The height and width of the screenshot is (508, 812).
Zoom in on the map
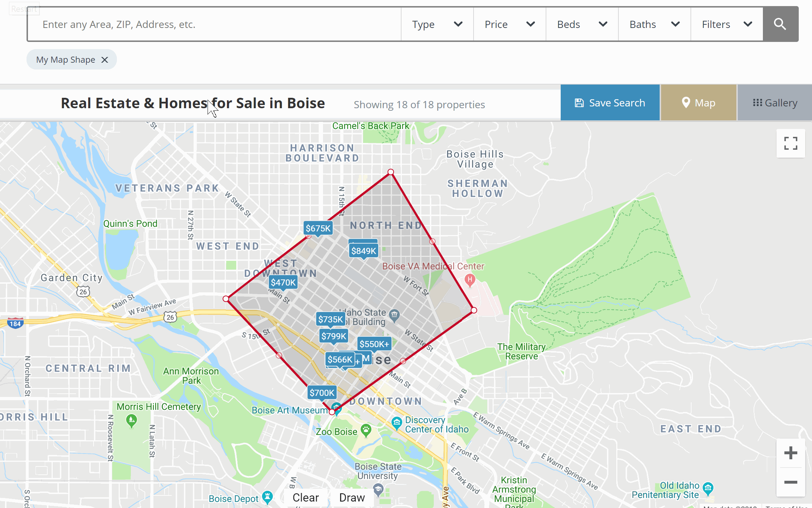790,453
